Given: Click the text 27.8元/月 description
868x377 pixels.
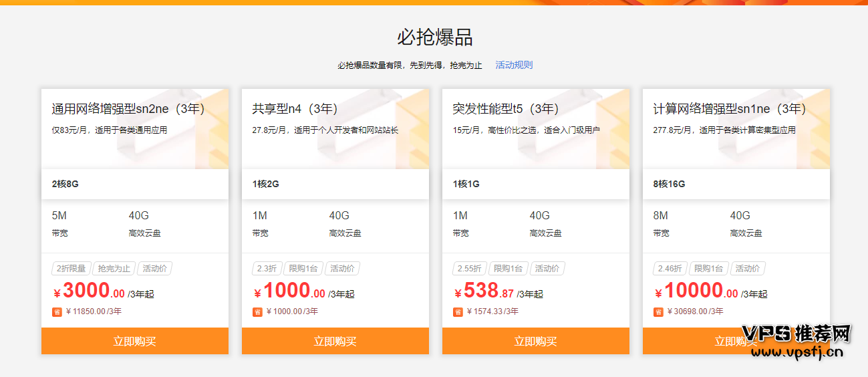Looking at the screenshot, I should click(x=325, y=130).
